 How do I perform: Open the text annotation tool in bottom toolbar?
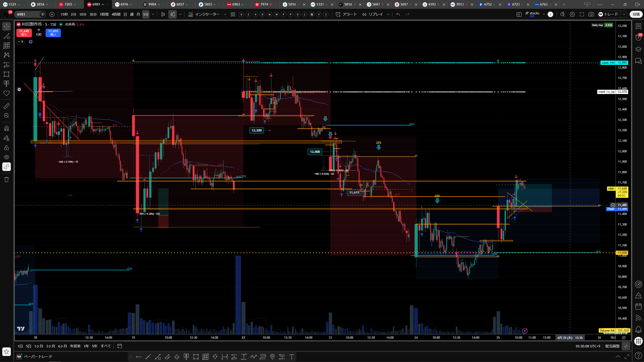[x=292, y=356]
